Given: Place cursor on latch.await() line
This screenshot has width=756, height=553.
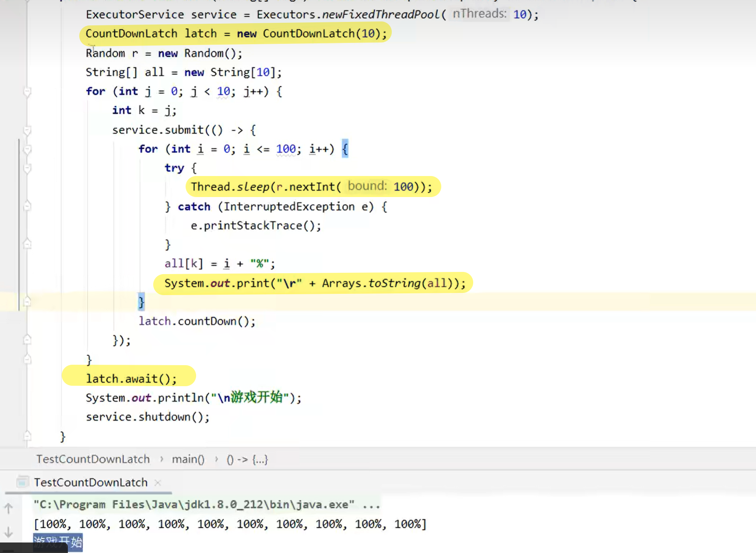Looking at the screenshot, I should [131, 379].
